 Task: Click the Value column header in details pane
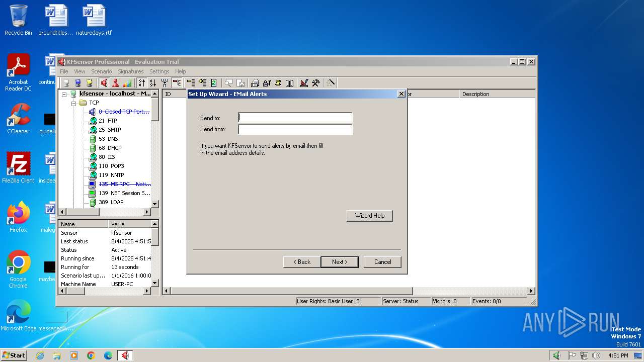[129, 224]
